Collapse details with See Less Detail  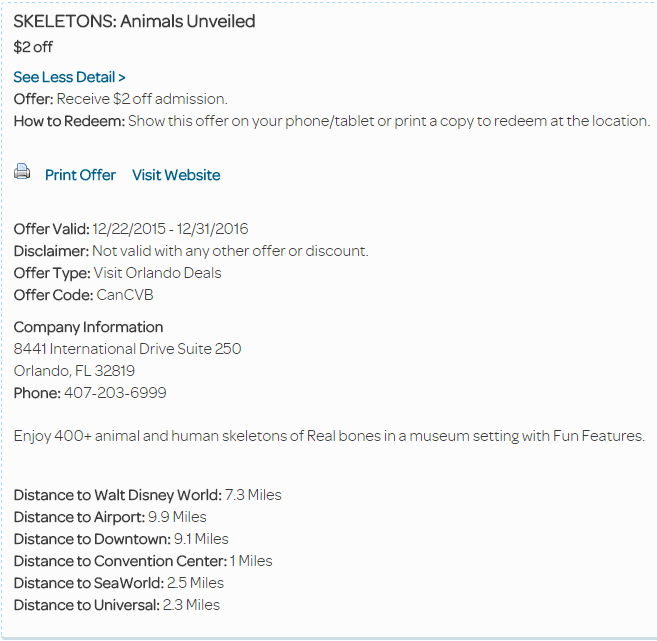(x=69, y=78)
